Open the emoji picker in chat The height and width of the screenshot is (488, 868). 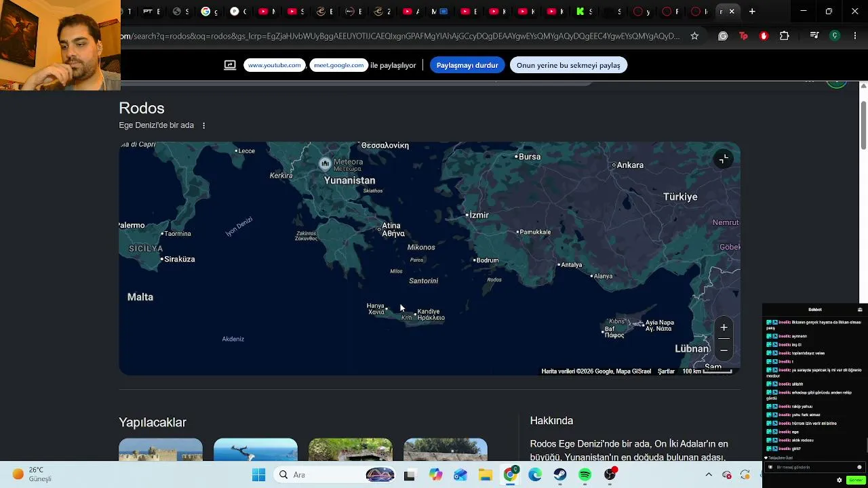(859, 467)
